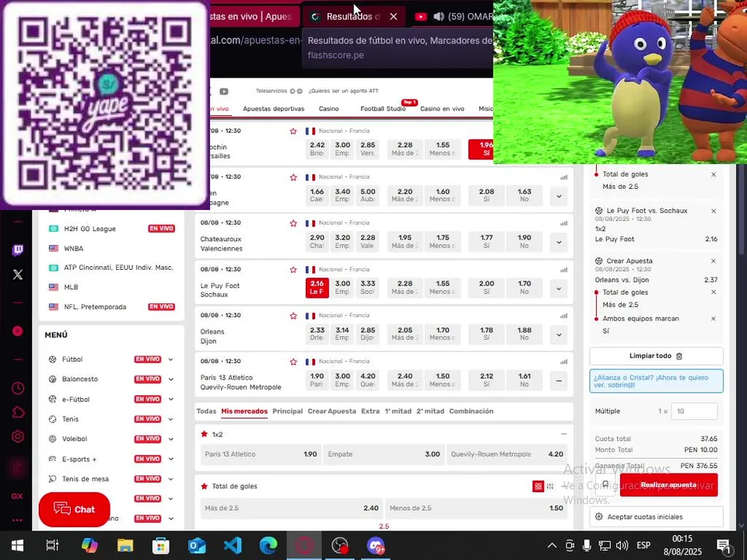Viewport: 747px width, 560px height.
Task: Open Microsoft Edge from taskbar
Action: pos(268,545)
